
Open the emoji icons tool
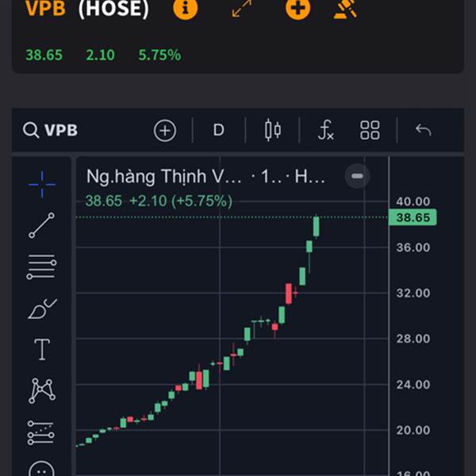41,468
